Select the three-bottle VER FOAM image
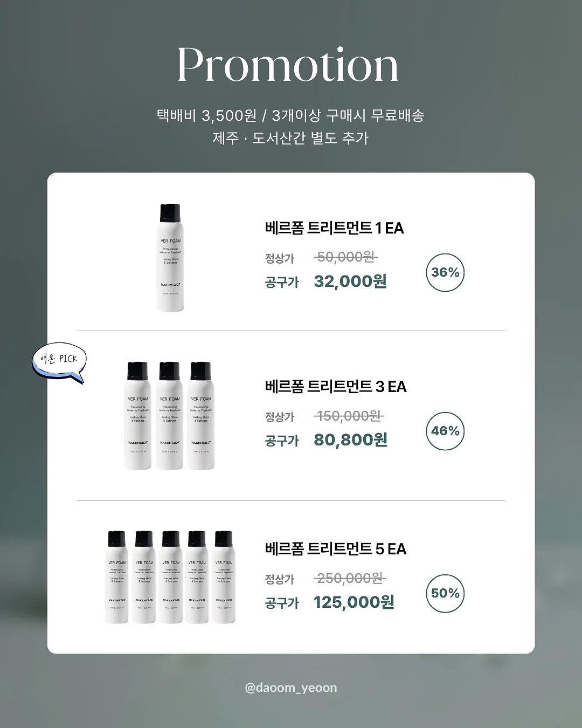This screenshot has width=582, height=728. coord(169,415)
